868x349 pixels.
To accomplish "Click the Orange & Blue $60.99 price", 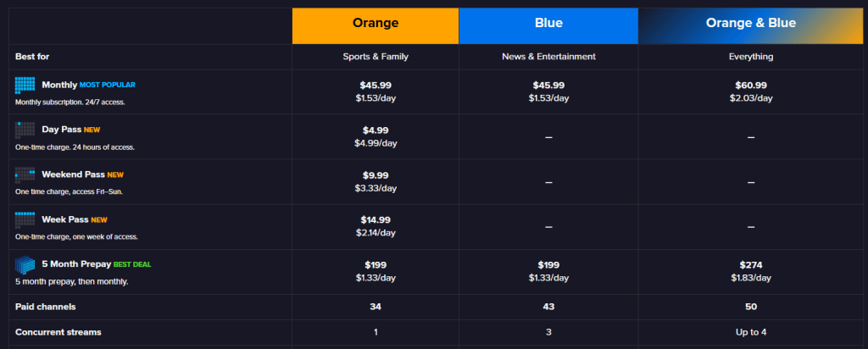I will pos(751,86).
